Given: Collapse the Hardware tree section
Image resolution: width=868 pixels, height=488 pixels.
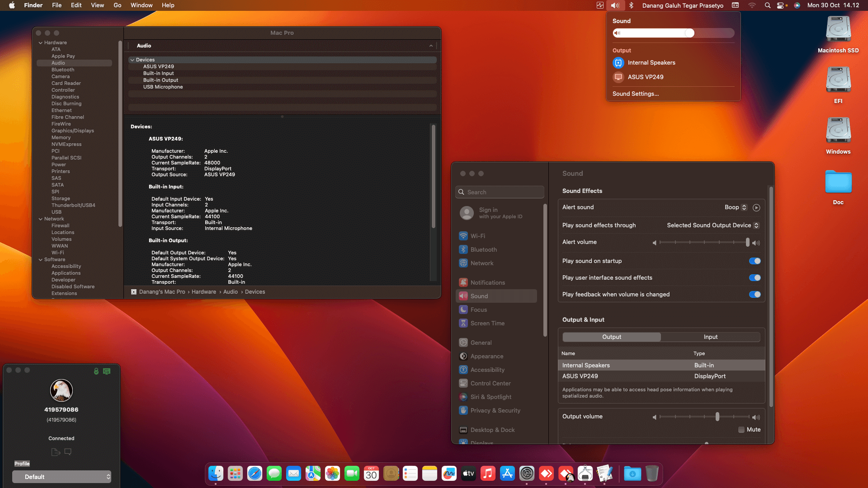Looking at the screenshot, I should pyautogui.click(x=41, y=43).
